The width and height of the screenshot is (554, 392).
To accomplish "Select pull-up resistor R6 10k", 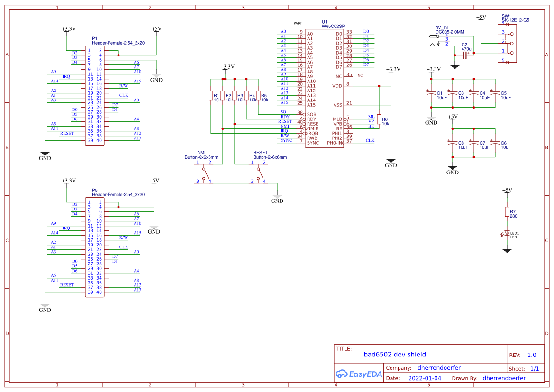I will click(378, 119).
